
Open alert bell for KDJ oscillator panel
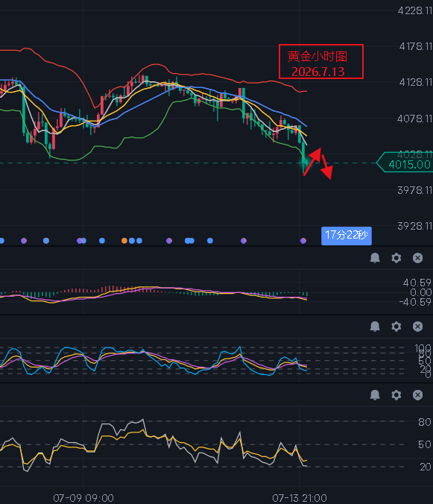coord(375,327)
